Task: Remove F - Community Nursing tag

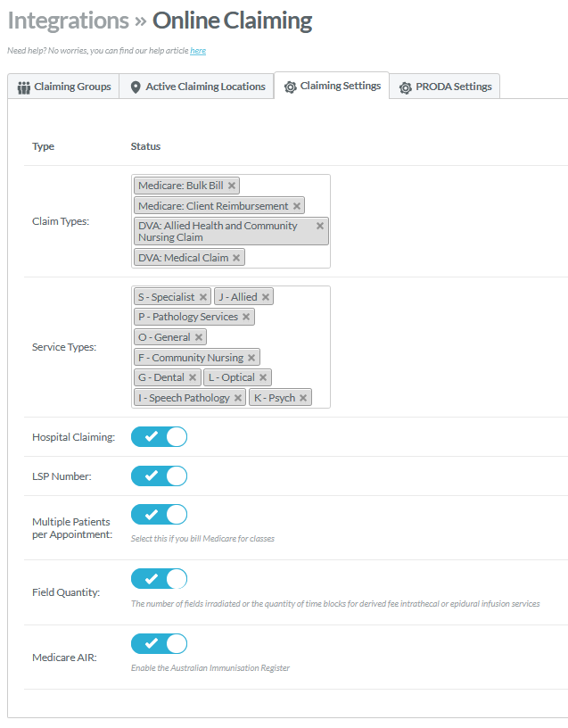Action: click(x=251, y=358)
